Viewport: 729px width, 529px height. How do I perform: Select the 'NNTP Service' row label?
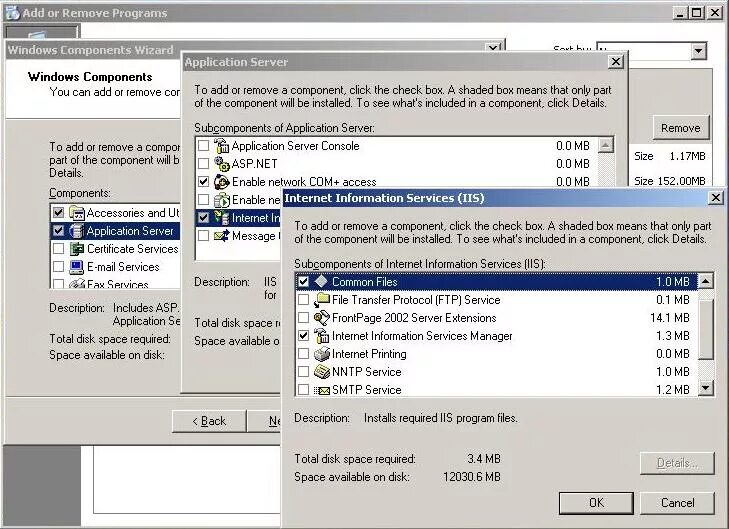[366, 372]
